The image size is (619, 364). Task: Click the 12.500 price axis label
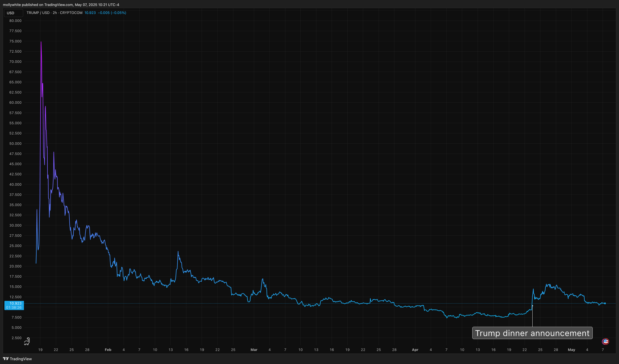(x=15, y=297)
